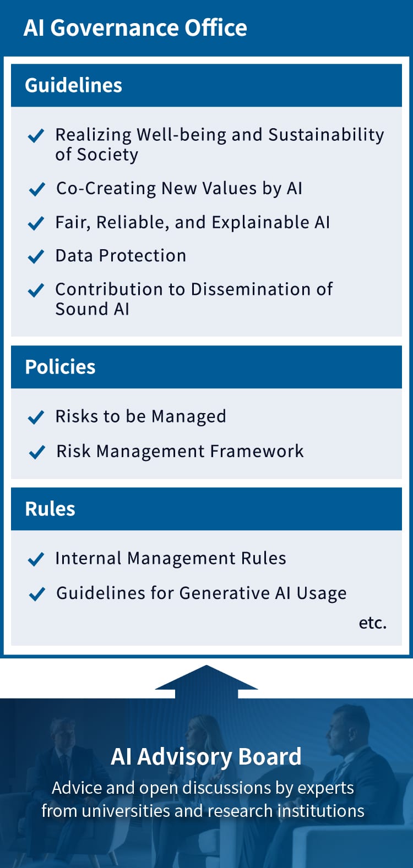Image resolution: width=413 pixels, height=868 pixels.
Task: Open the Data Protection guideline text
Action: click(x=121, y=256)
